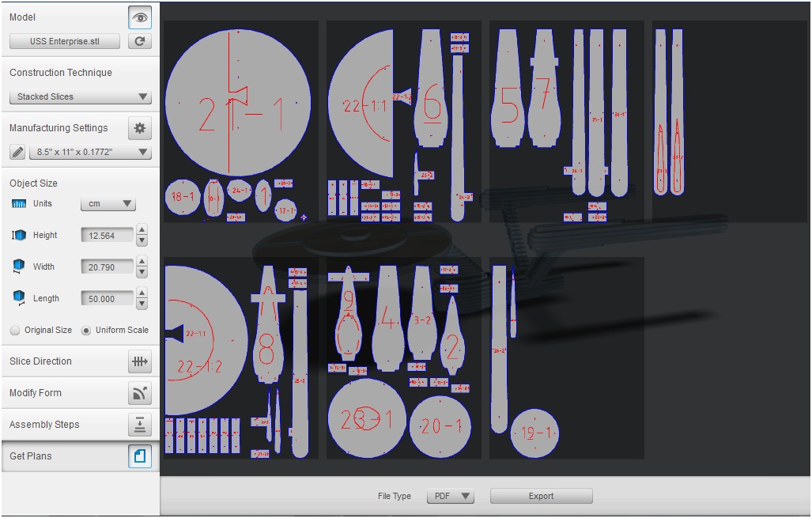The height and width of the screenshot is (518, 812).
Task: Select the large 21-1 circular slice part
Action: coord(238,103)
